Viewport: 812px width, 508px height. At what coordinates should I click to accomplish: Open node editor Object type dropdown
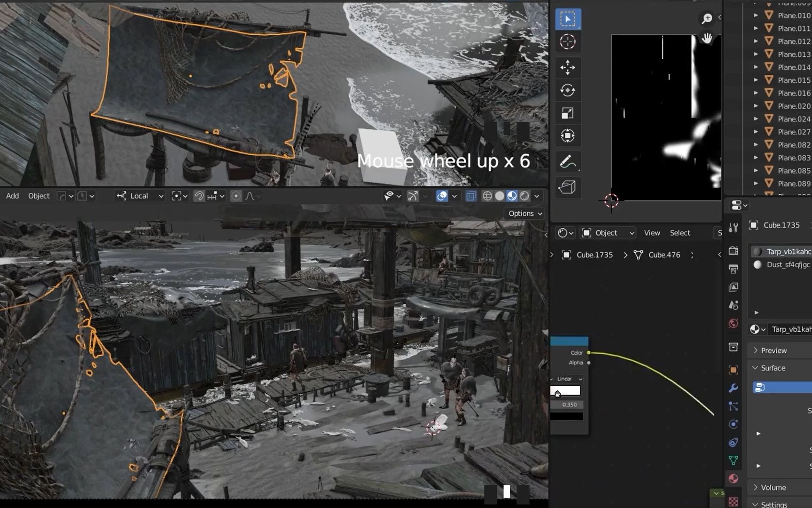[608, 233]
